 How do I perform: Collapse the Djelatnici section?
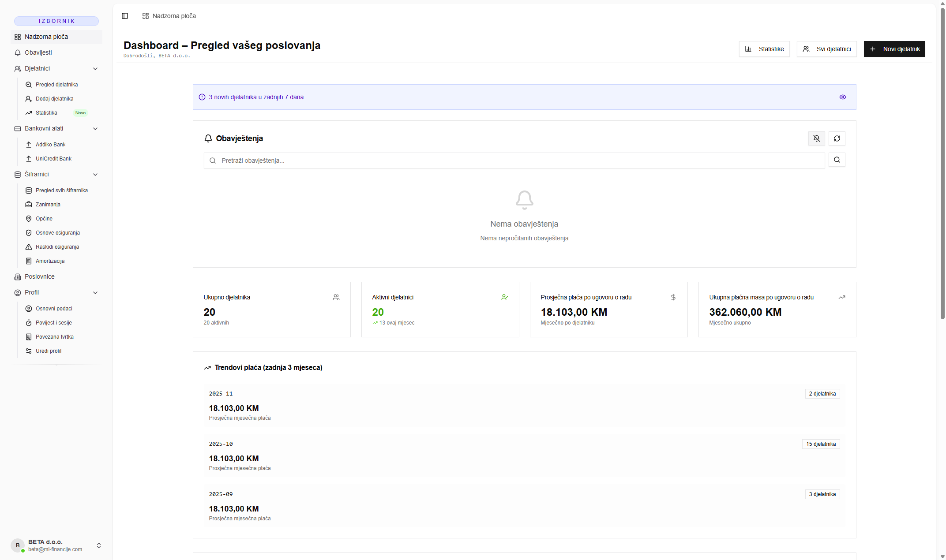click(x=95, y=69)
